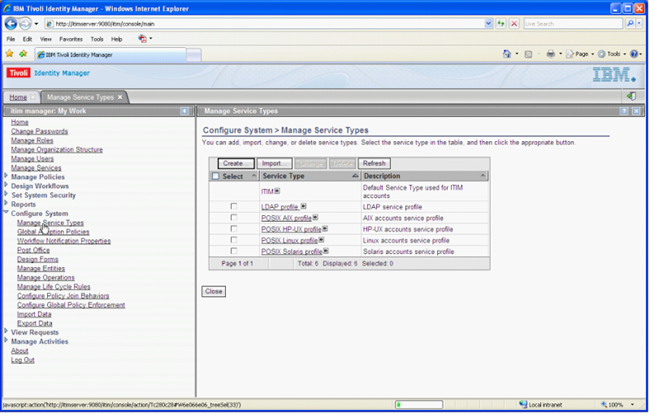The image size is (650, 414).
Task: Check the POSIX Solaris profile row checkbox
Action: point(234,251)
